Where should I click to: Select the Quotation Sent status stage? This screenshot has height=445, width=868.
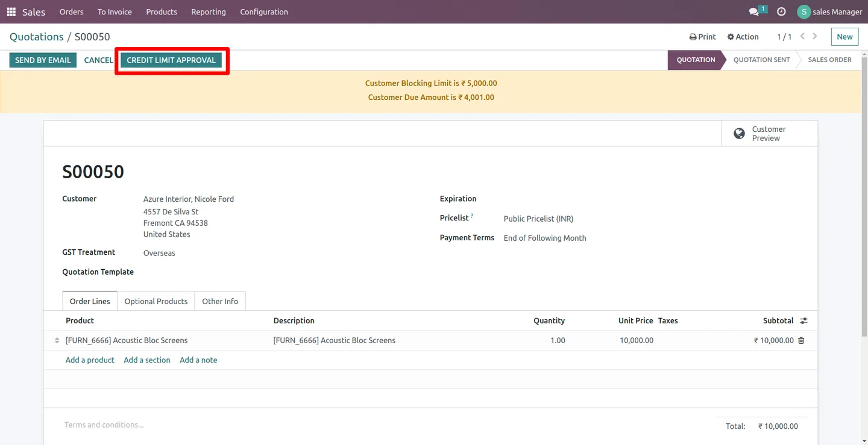coord(761,60)
